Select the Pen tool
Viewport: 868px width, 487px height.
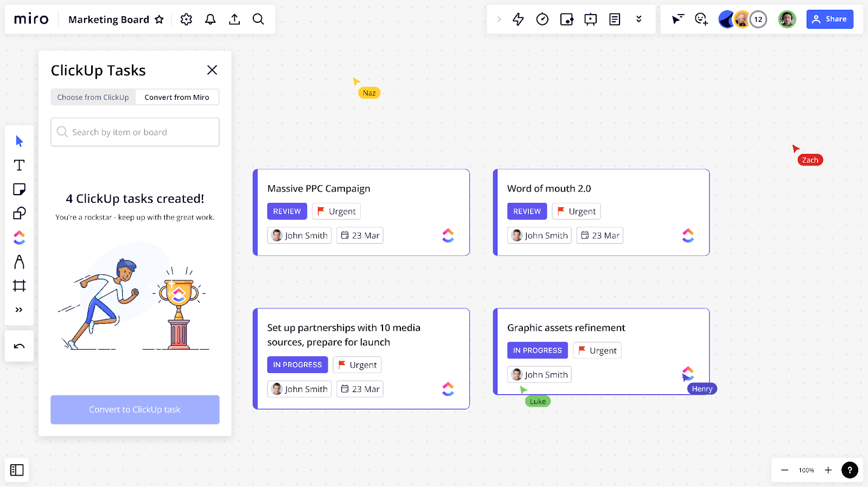click(20, 262)
